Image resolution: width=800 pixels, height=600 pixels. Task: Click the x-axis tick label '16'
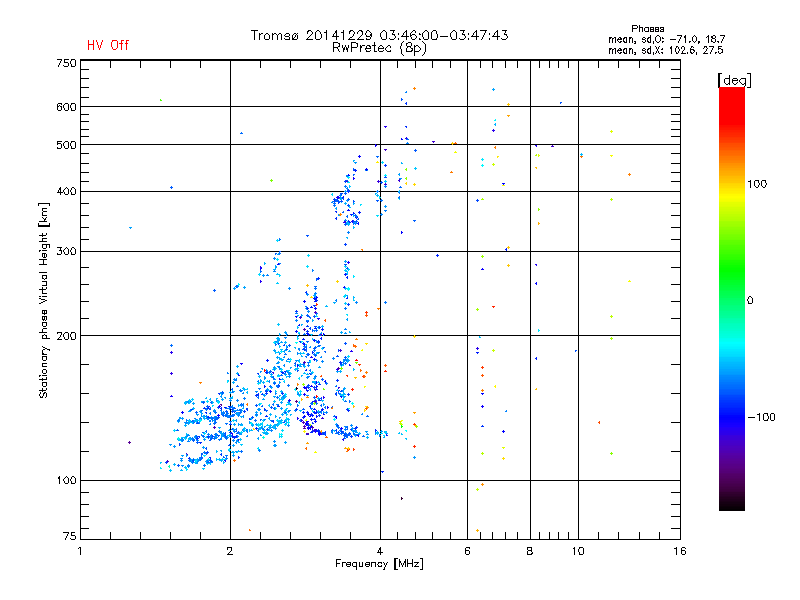pos(680,551)
